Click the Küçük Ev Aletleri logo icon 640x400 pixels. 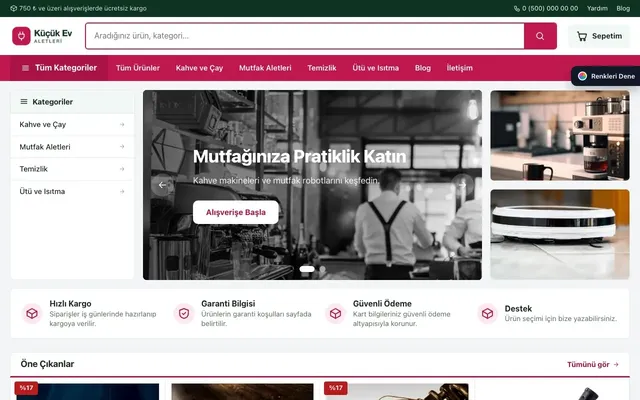pos(21,36)
